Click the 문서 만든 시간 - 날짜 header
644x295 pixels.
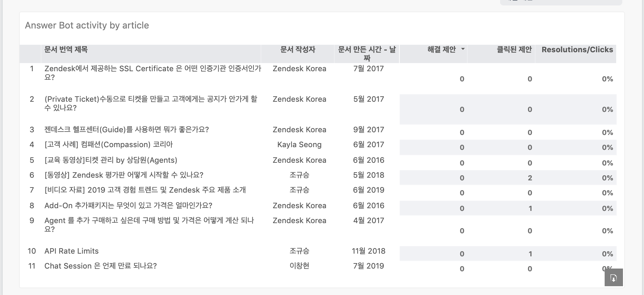367,54
